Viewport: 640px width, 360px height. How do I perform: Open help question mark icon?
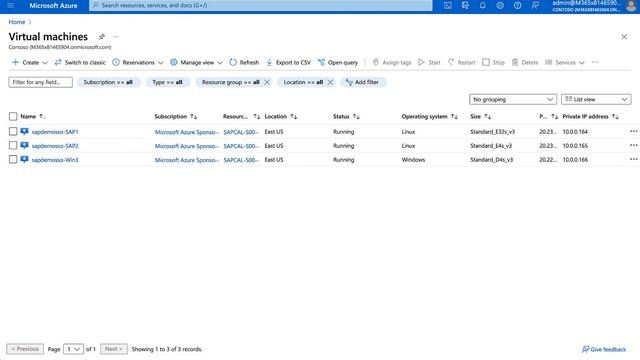pos(518,5)
